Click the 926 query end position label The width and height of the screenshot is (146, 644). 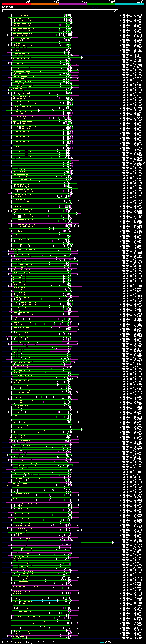(x=115, y=11)
